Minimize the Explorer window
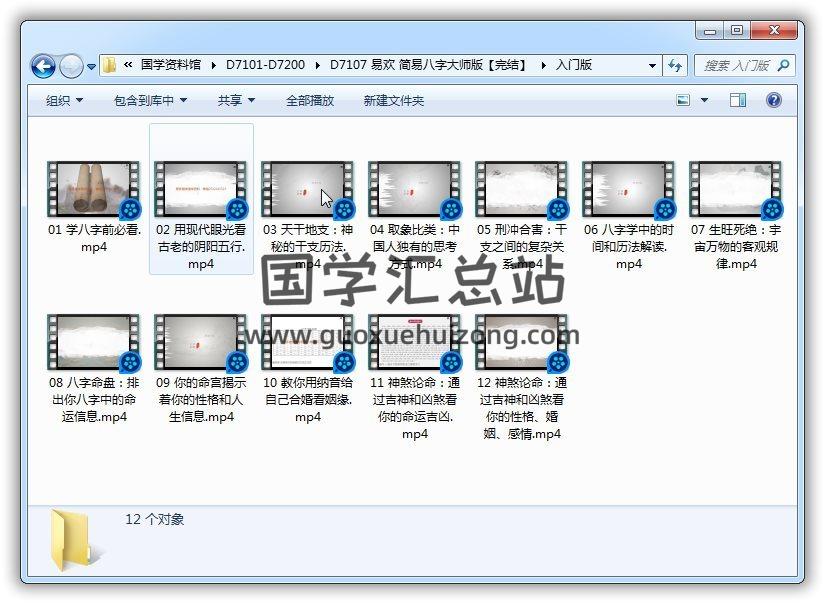The width and height of the screenshot is (825, 604). coord(710,31)
